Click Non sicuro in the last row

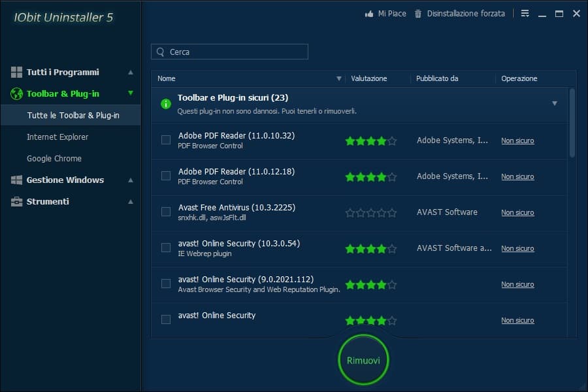point(517,320)
